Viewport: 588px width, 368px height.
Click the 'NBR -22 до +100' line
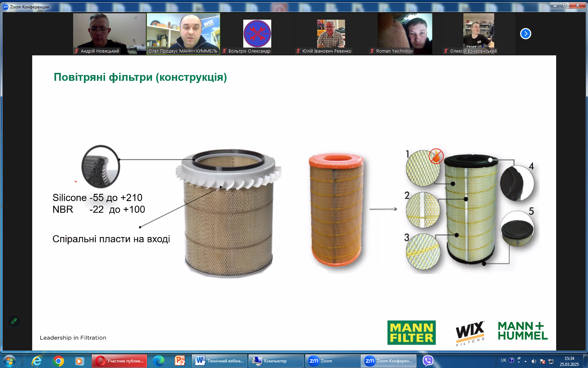[x=99, y=210]
